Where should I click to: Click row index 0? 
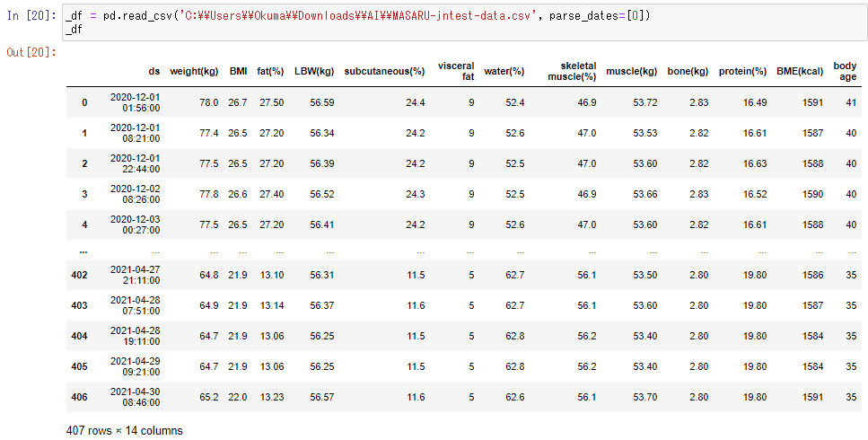(84, 102)
